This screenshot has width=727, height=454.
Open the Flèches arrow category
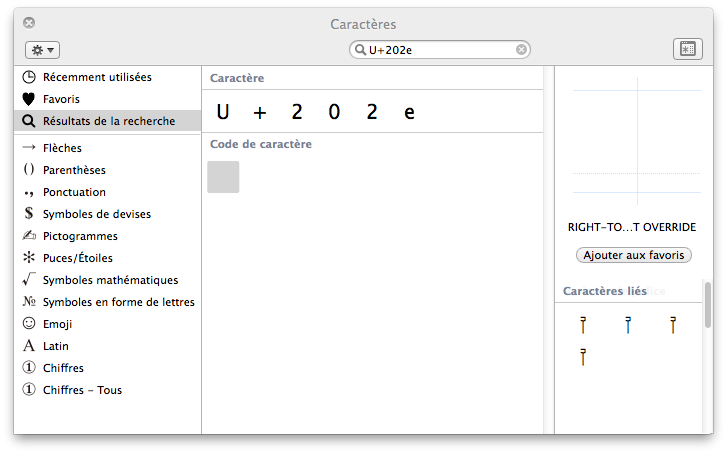point(62,148)
